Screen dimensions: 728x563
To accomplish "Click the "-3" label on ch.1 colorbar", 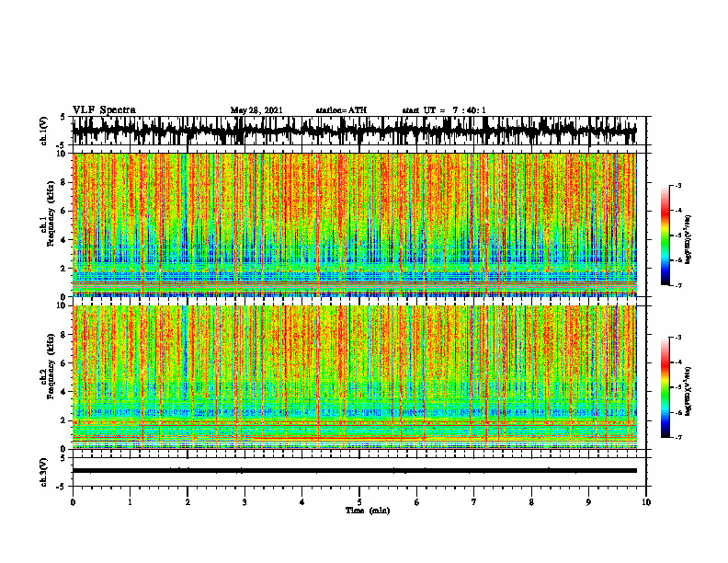I will [678, 186].
